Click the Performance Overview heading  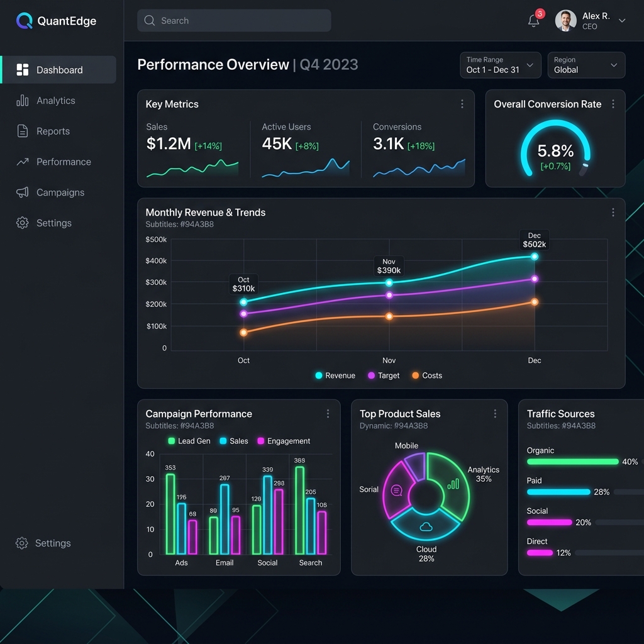(x=213, y=65)
